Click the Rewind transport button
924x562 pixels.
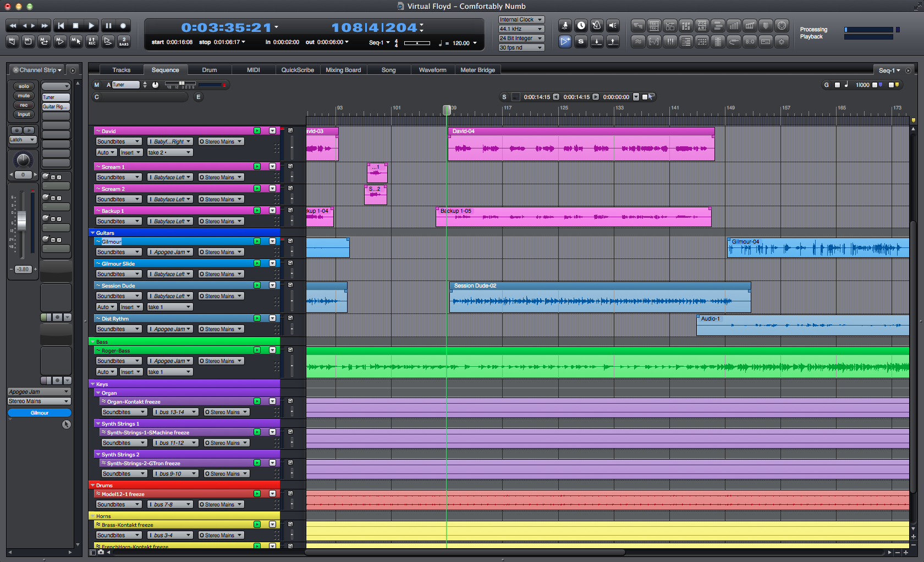(x=13, y=25)
